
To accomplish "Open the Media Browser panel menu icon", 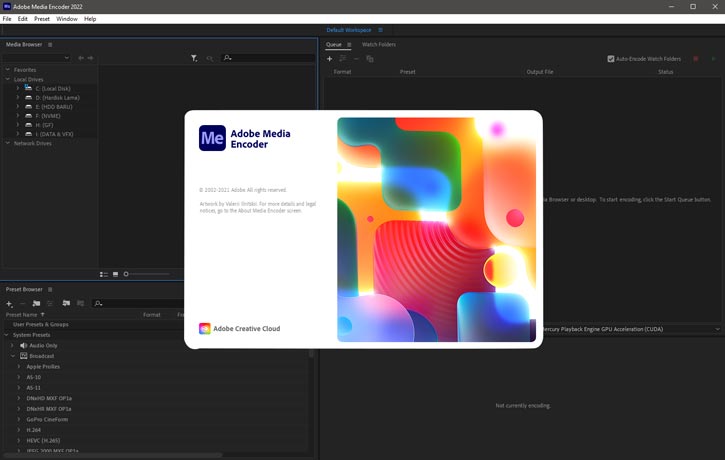I will [50, 45].
